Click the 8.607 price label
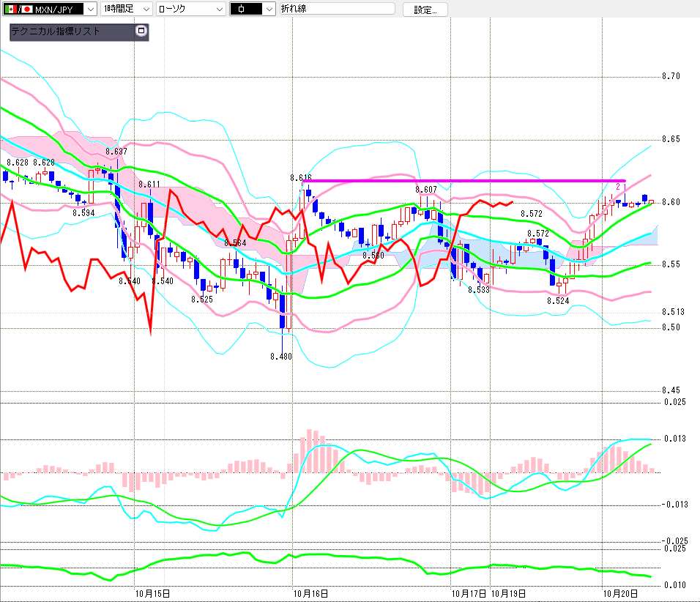Screen dimensions: 700x602 [x=426, y=190]
